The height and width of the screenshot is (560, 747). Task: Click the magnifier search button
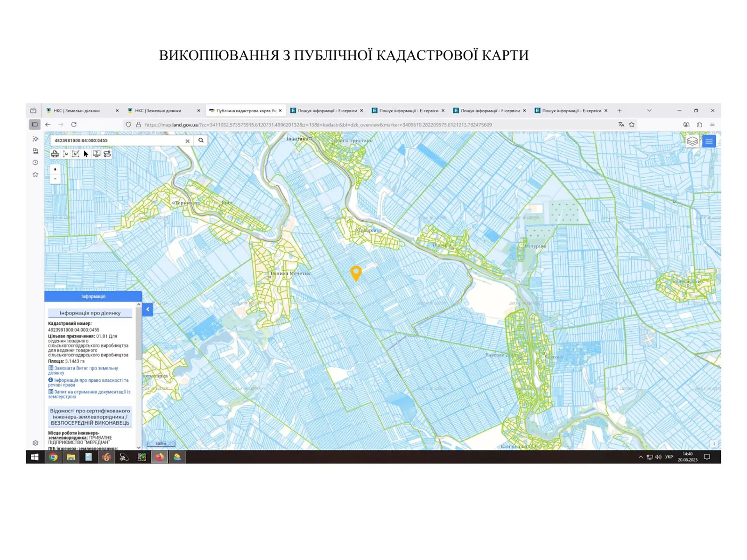click(x=201, y=140)
